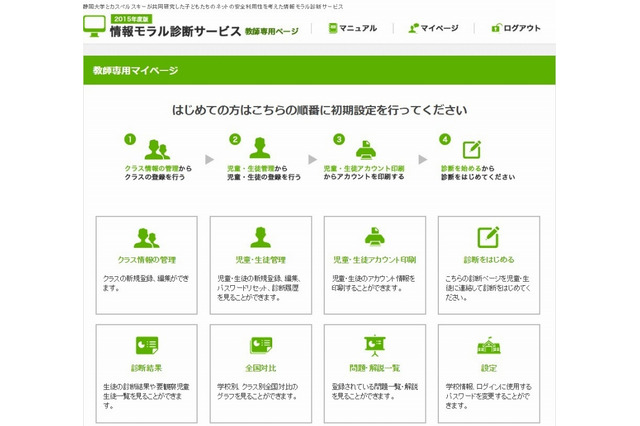Click the printer icon in 児童・生徒アカウント印刷 card

tap(374, 238)
